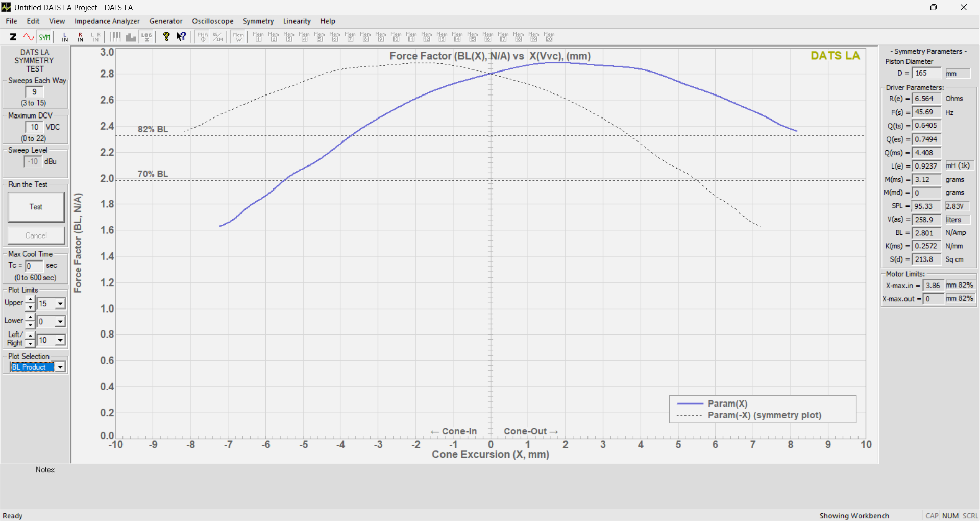Select the R IN right input icon
The height and width of the screenshot is (521, 980).
tap(80, 37)
